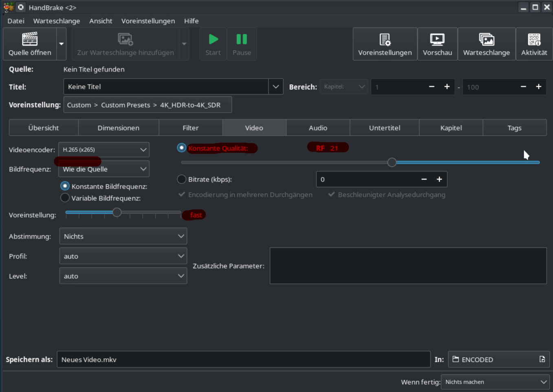Switch to the Kapitel tab
Viewport: 553px width, 392px height.
[x=451, y=128]
